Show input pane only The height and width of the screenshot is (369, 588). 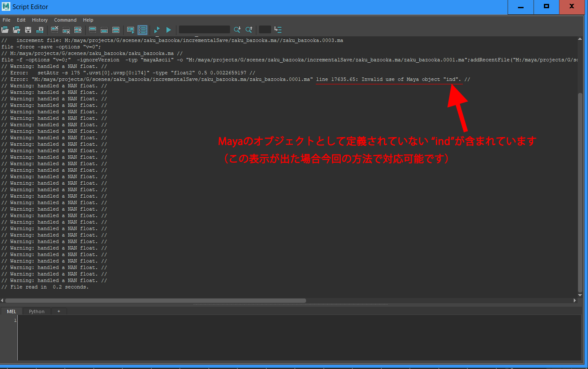pyautogui.click(x=104, y=30)
